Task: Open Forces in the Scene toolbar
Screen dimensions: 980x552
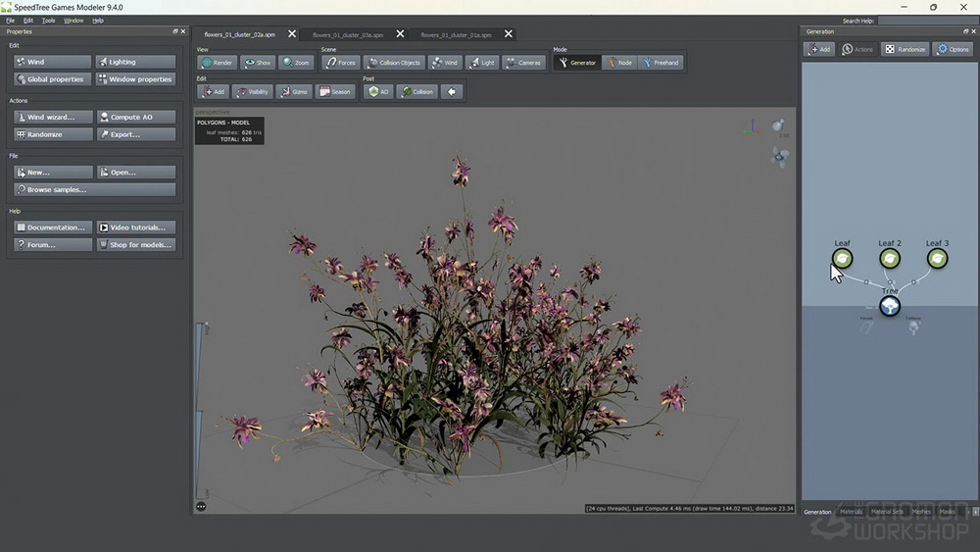Action: pyautogui.click(x=341, y=63)
